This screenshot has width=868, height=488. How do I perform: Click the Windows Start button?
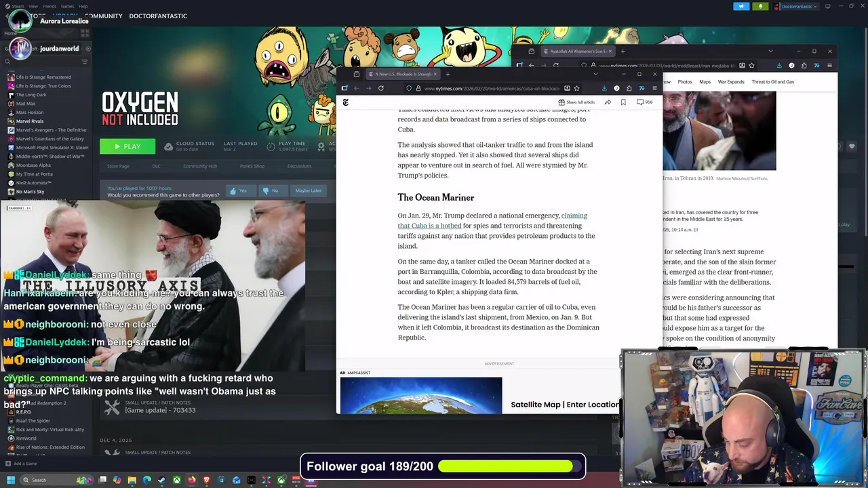pyautogui.click(x=11, y=480)
